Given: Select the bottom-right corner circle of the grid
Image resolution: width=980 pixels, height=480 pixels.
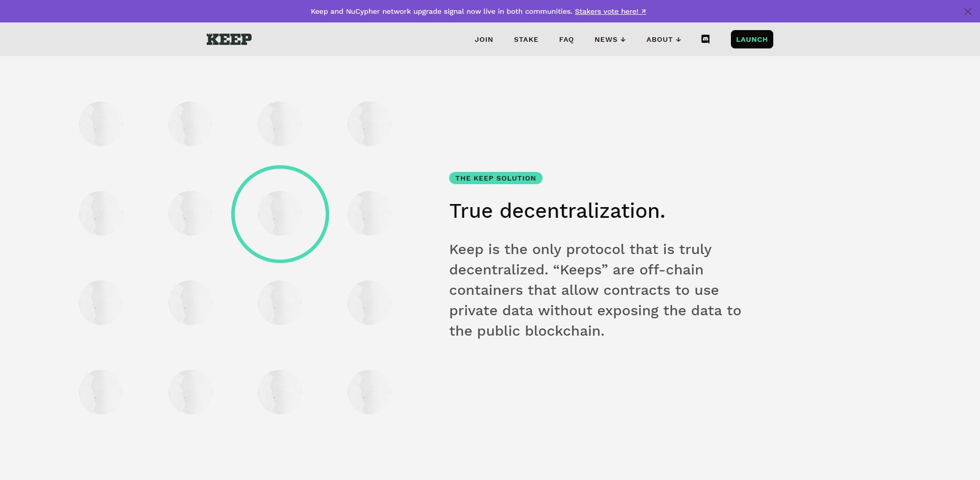Looking at the screenshot, I should coord(370,392).
